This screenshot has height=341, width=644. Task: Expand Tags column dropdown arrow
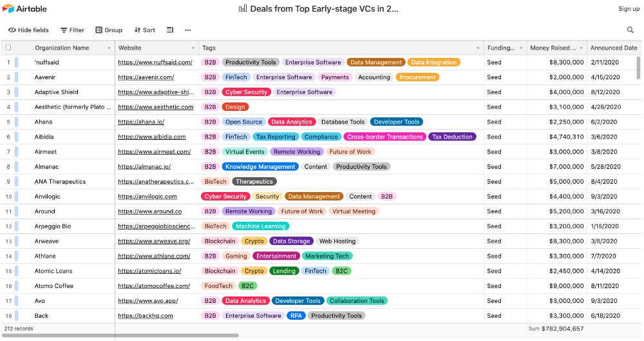(x=478, y=48)
